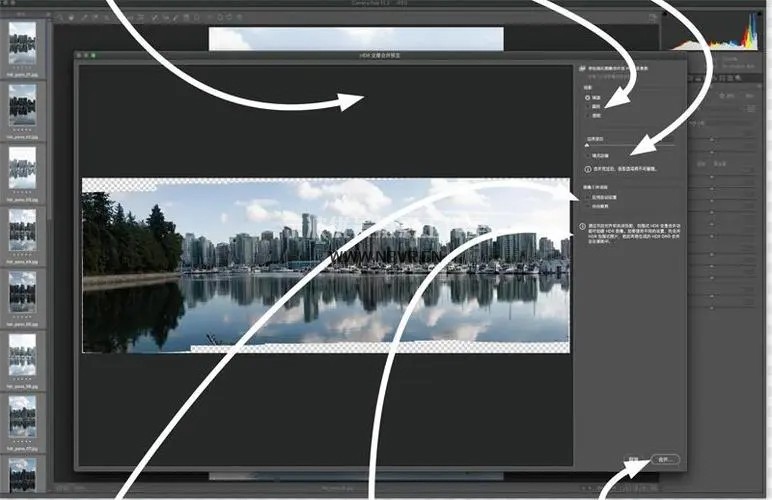The image size is (772, 500).
Task: Toggle full screen mode icon above histogram
Action: tap(650, 18)
